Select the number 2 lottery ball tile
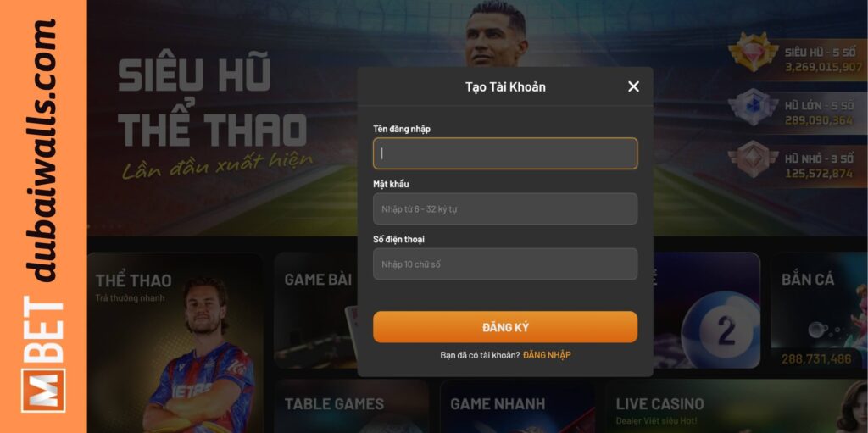Viewport: 868px width, 433px height. point(707,311)
